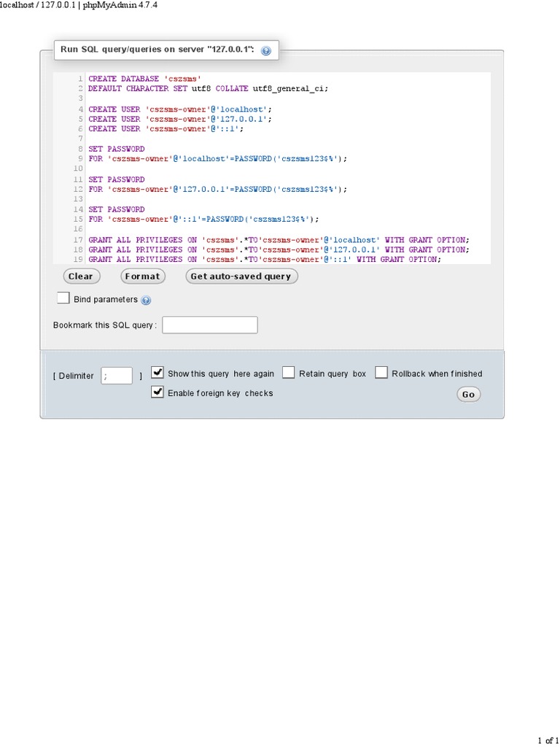Uncheck Show this query here again
Viewport: 560px width, 747px height.
157,373
